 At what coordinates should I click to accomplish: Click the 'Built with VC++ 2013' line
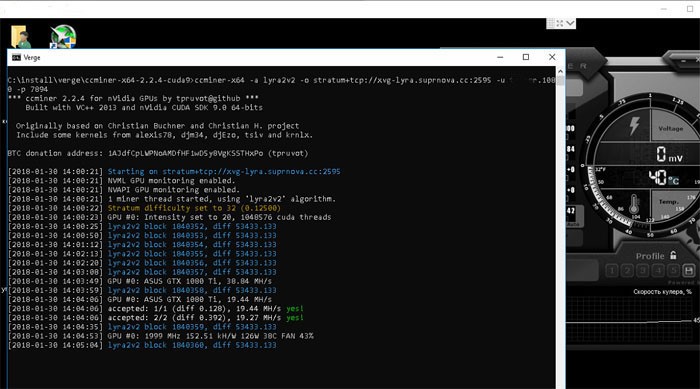(144, 108)
